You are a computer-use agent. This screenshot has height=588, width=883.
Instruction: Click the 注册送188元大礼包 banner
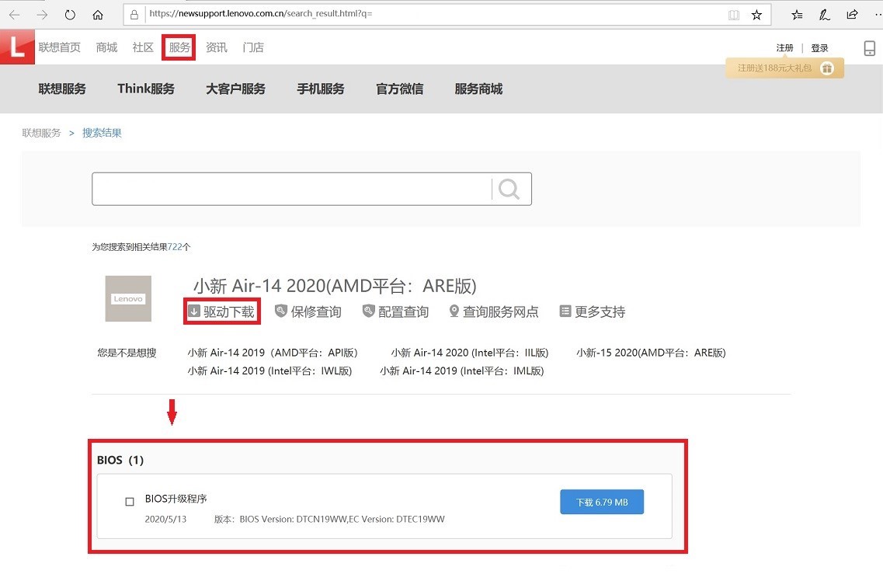pos(784,68)
